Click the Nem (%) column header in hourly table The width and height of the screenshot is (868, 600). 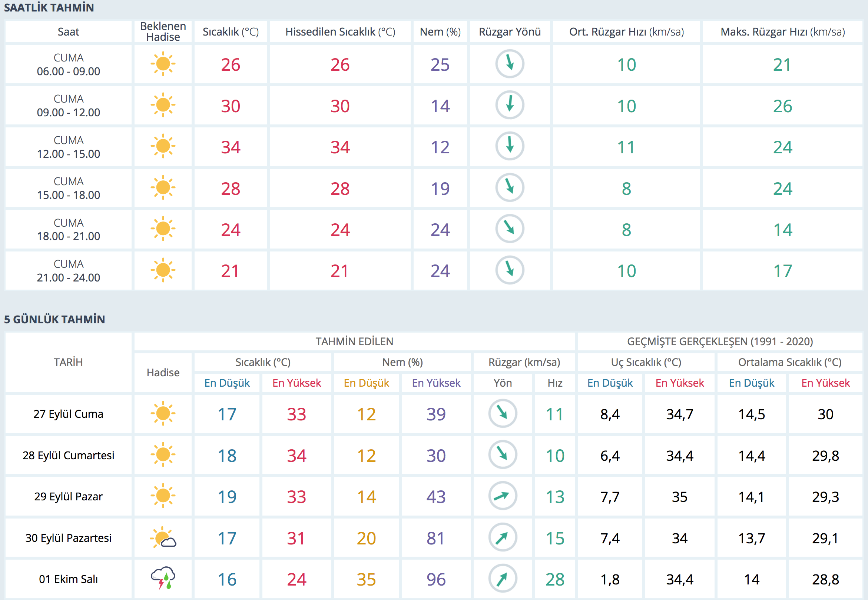pyautogui.click(x=440, y=32)
